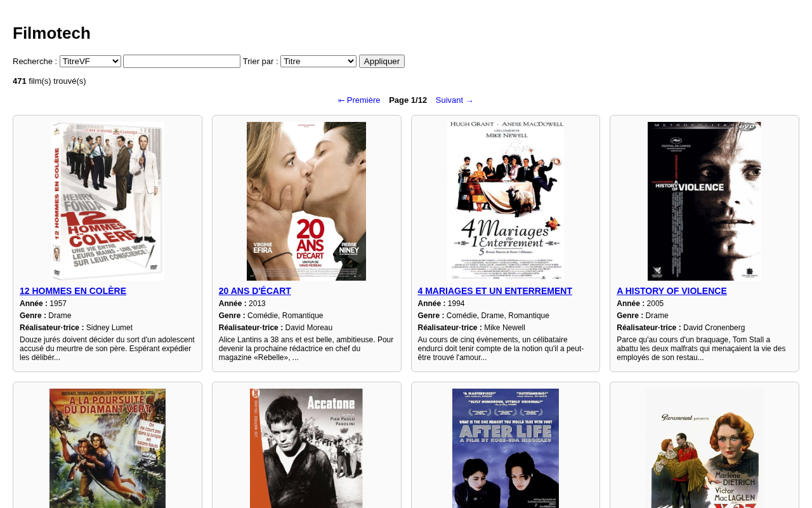The image size is (812, 508).
Task: Open the Suivant next page link
Action: tap(455, 100)
